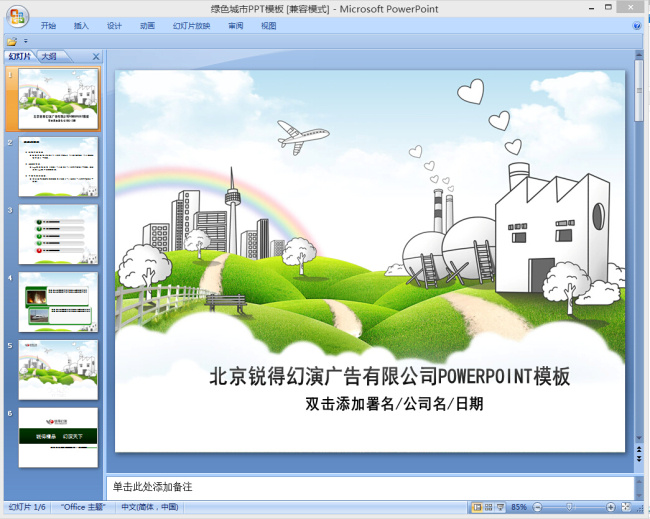Click the 幻灯片 1/6 status indicator

click(27, 507)
